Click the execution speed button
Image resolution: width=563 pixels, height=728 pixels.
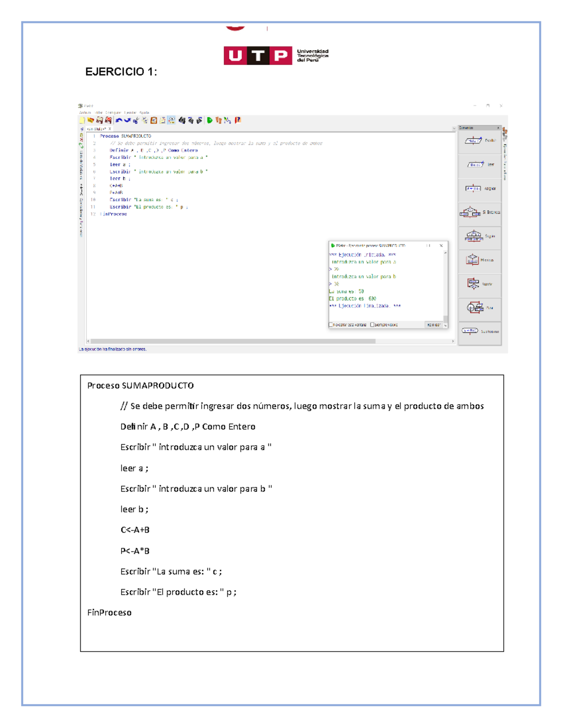click(x=434, y=324)
